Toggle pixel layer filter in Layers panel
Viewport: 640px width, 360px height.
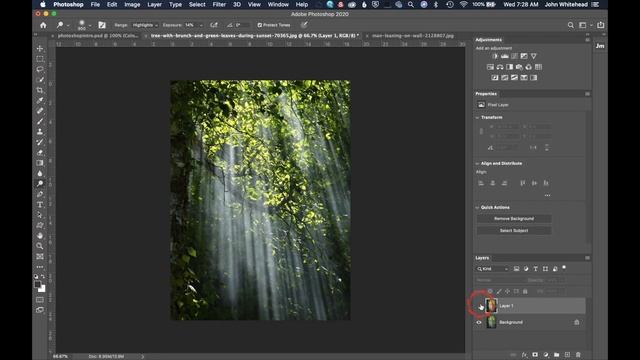click(x=516, y=269)
